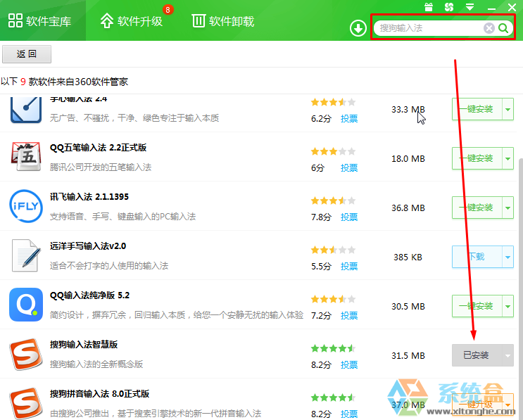The image size is (523, 420).
Task: Install the 33.3 MB input method
Action: pos(477,109)
